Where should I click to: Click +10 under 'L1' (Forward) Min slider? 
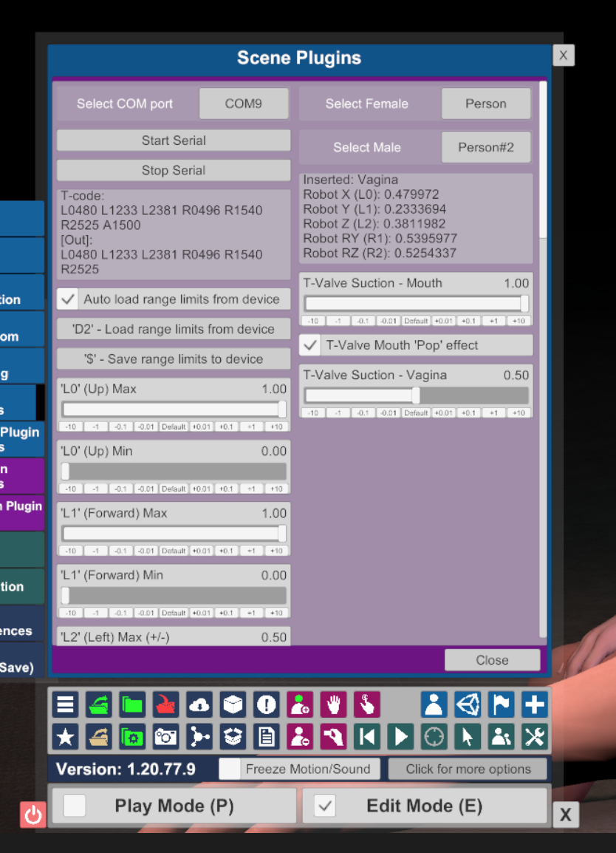click(x=276, y=613)
